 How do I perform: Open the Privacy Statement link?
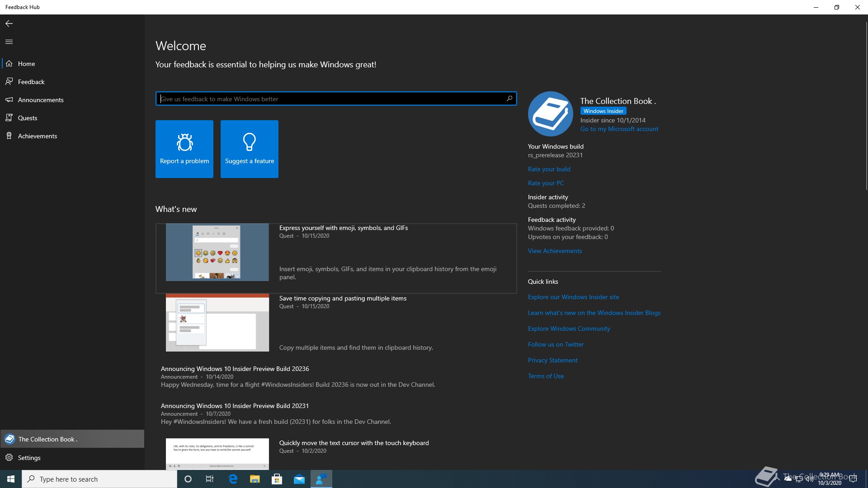(x=552, y=360)
